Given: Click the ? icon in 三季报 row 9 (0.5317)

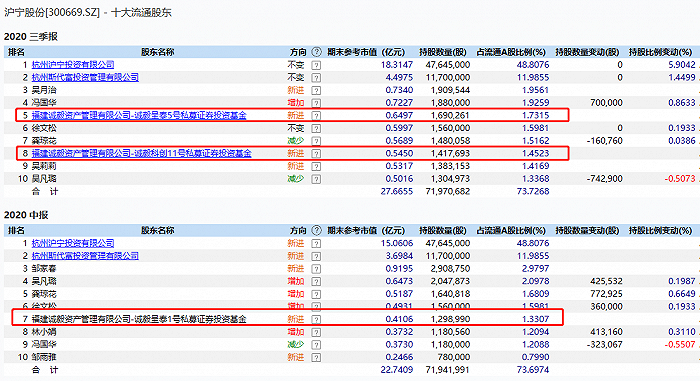Looking at the screenshot, I should point(316,167).
